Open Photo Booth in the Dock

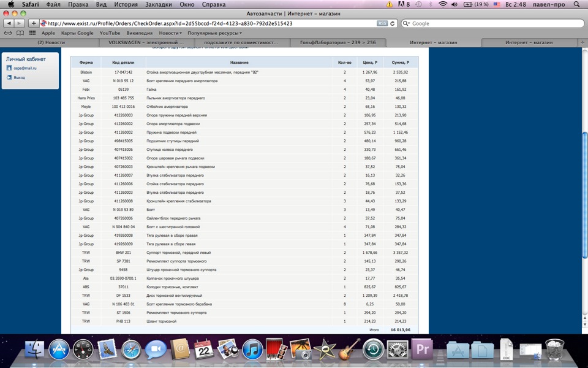coord(276,349)
